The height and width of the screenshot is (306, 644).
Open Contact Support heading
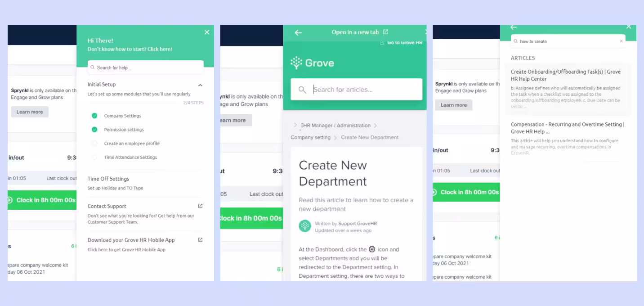coord(107,206)
